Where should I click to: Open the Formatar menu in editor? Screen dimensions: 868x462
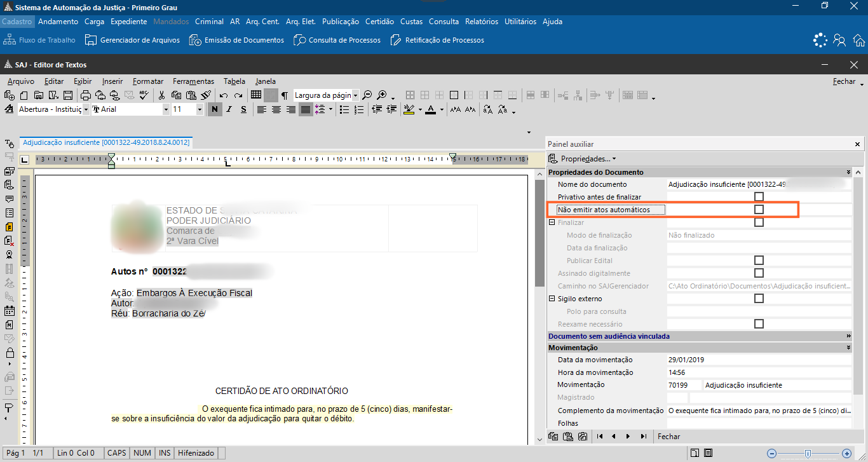click(148, 81)
